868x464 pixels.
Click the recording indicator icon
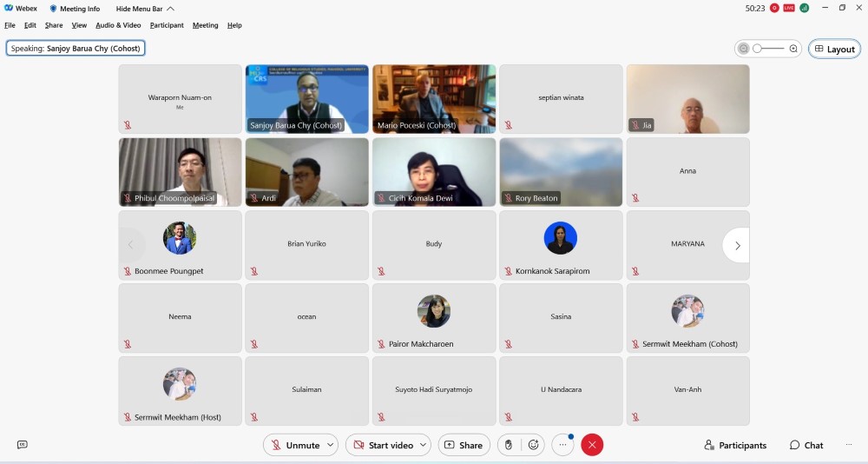point(774,8)
